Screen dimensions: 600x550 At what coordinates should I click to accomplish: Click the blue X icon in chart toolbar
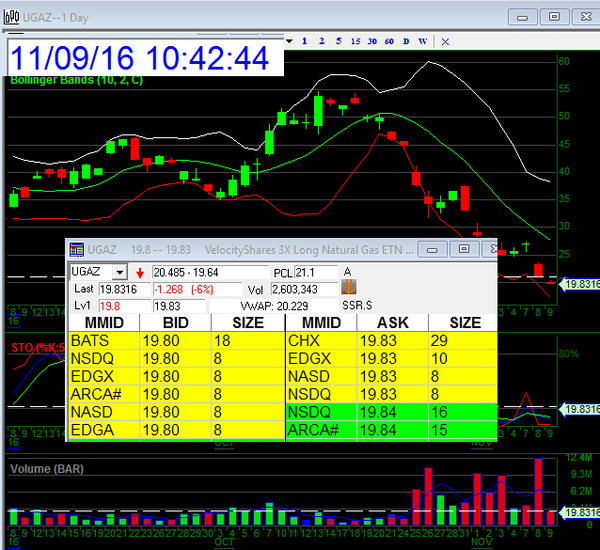[x=446, y=40]
